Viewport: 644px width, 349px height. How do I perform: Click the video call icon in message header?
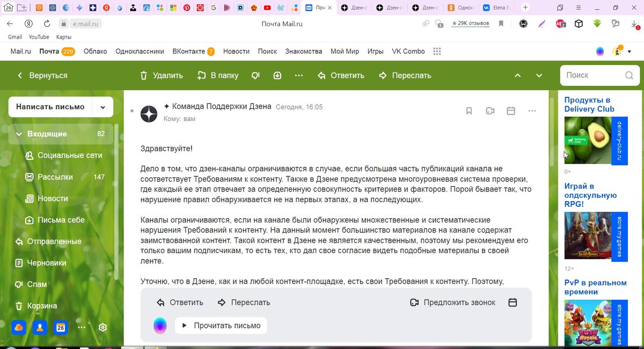490,111
